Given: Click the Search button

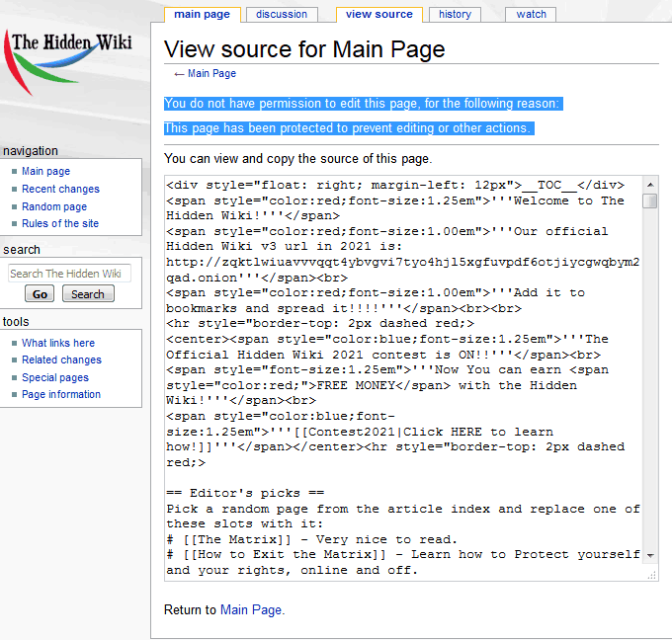Looking at the screenshot, I should 88,294.
